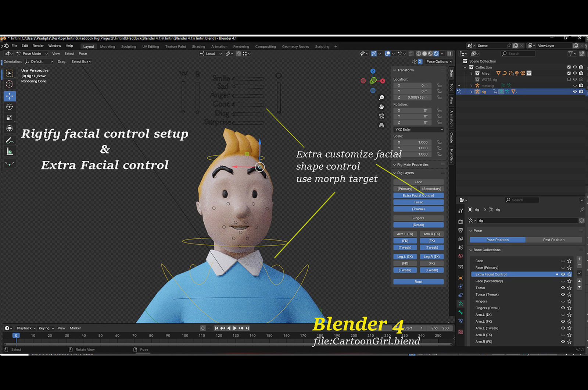This screenshot has width=588, height=390.
Task: Click the zoom magnifier viewport icon
Action: 381,97
